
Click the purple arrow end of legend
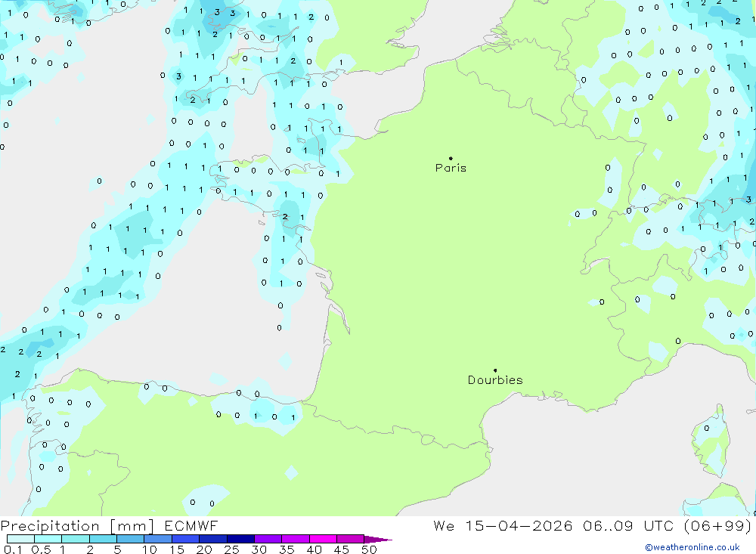tap(378, 540)
